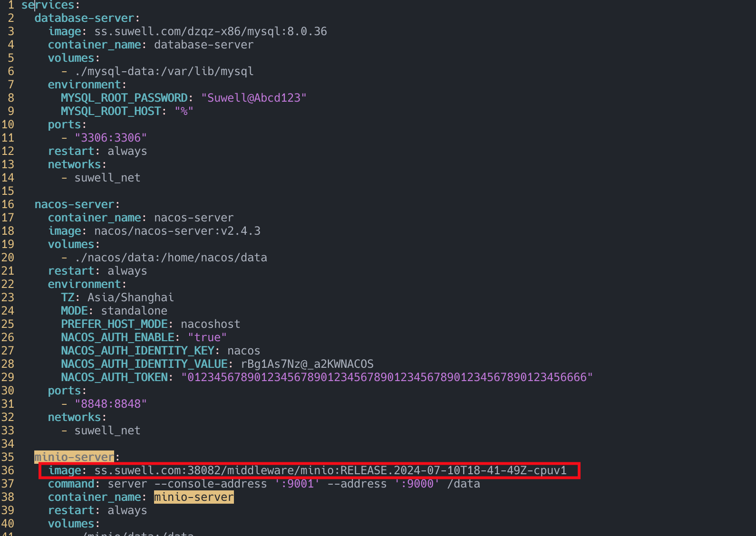Click the volume path "./nacos/data:/home/nacos/data"
The height and width of the screenshot is (536, 756).
[171, 258]
